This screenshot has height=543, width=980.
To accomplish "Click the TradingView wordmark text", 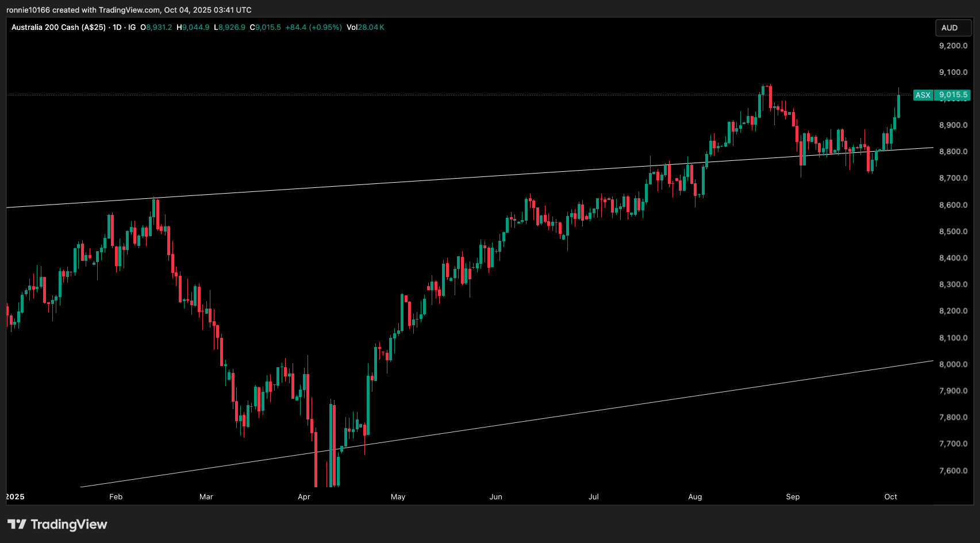I will point(69,524).
